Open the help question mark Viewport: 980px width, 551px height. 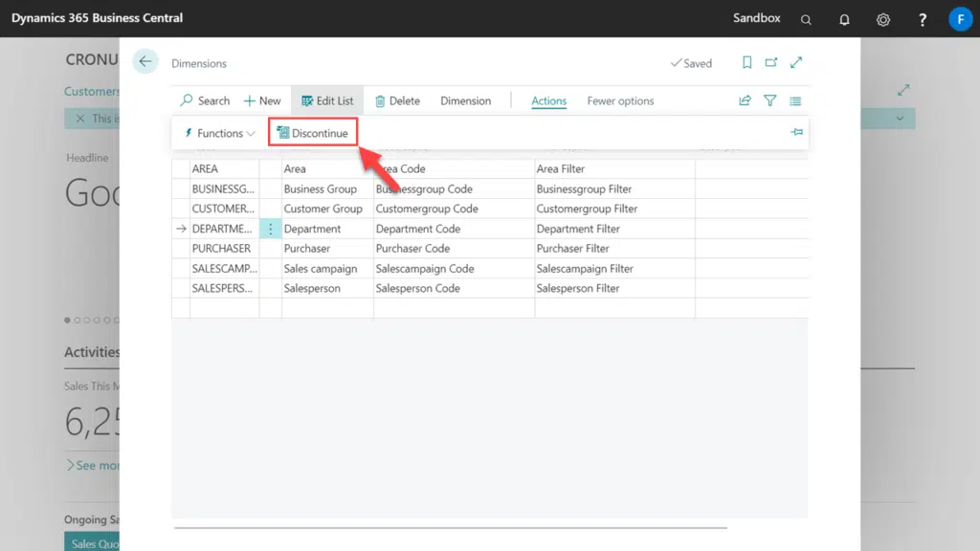coord(923,19)
